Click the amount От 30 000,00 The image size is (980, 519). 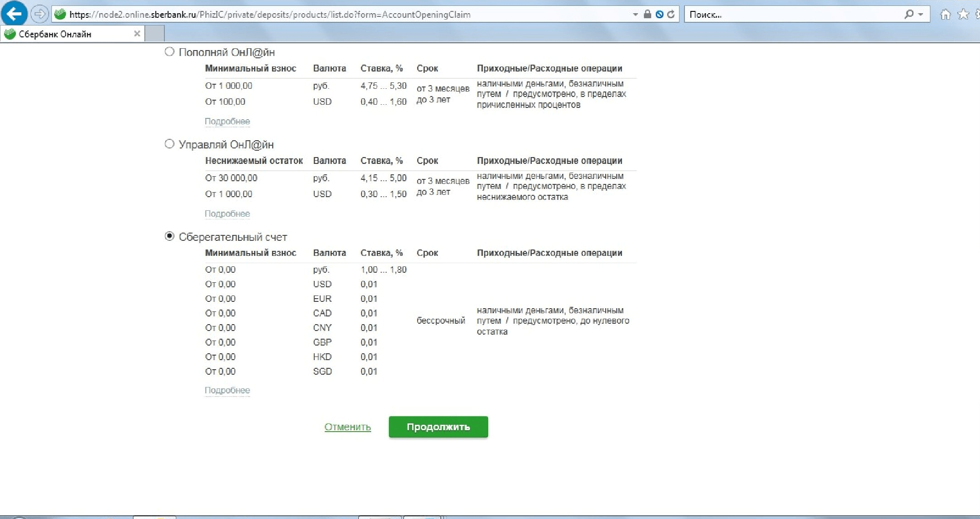pos(231,178)
